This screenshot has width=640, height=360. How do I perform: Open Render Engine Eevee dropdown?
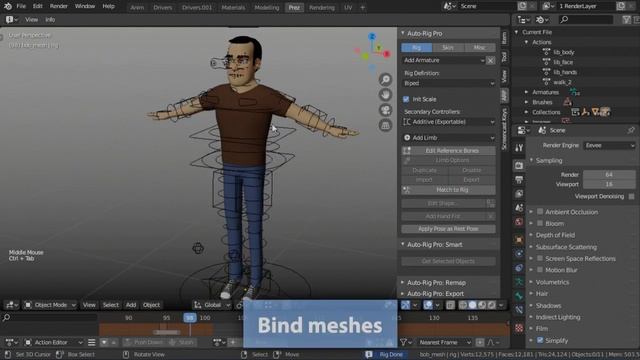coord(609,145)
